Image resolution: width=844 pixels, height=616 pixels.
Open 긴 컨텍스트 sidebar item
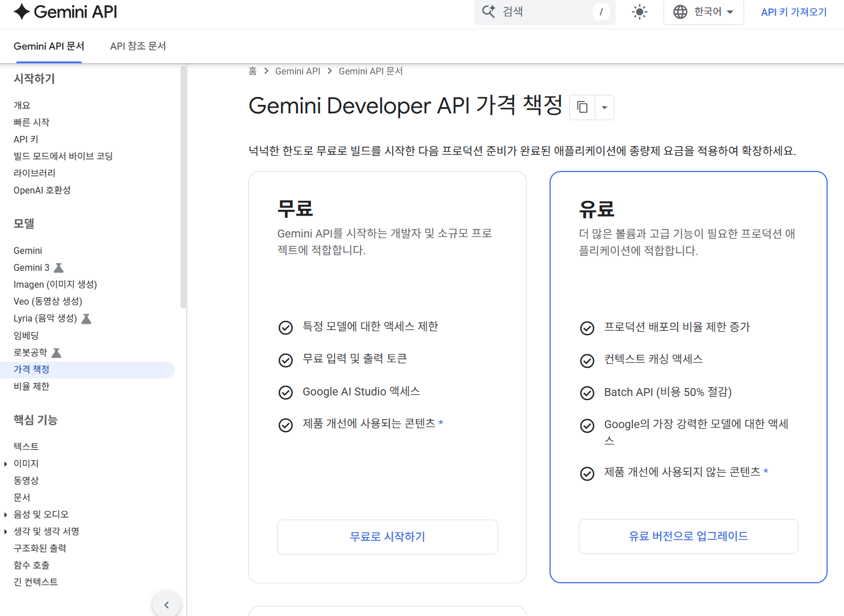pos(36,582)
